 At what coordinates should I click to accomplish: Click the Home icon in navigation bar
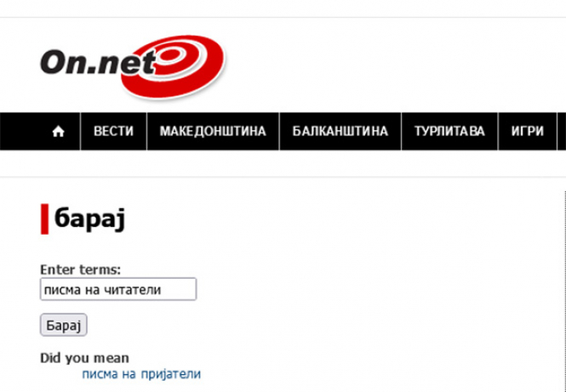point(59,132)
